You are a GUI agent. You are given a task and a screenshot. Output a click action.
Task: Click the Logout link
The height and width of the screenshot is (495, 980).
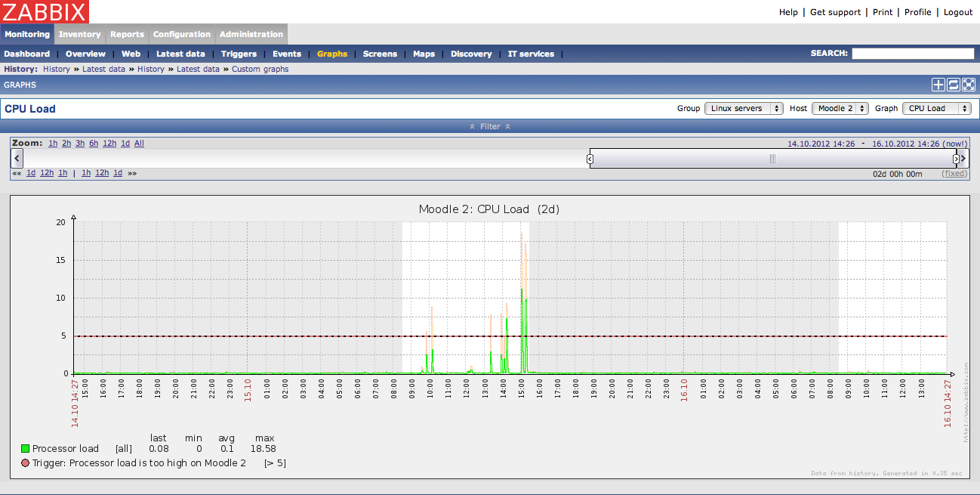(x=958, y=12)
